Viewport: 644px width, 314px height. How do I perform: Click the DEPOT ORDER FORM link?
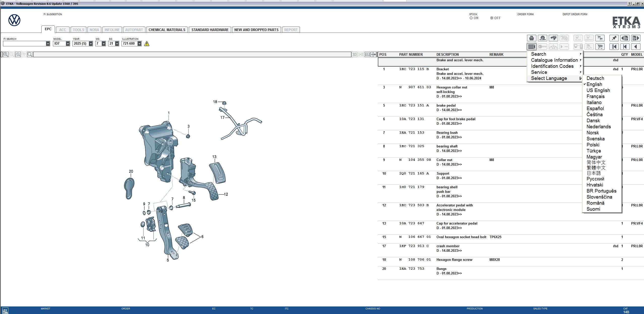[575, 14]
